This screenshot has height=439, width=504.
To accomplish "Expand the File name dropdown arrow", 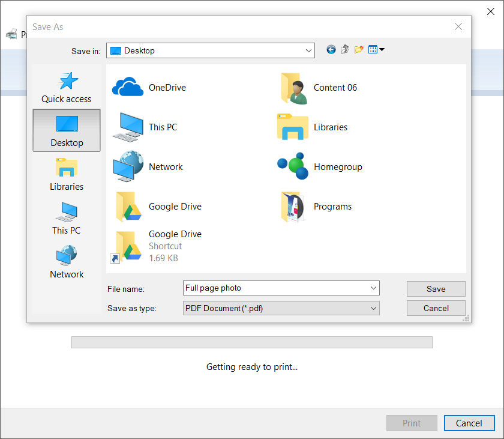I will pos(373,288).
